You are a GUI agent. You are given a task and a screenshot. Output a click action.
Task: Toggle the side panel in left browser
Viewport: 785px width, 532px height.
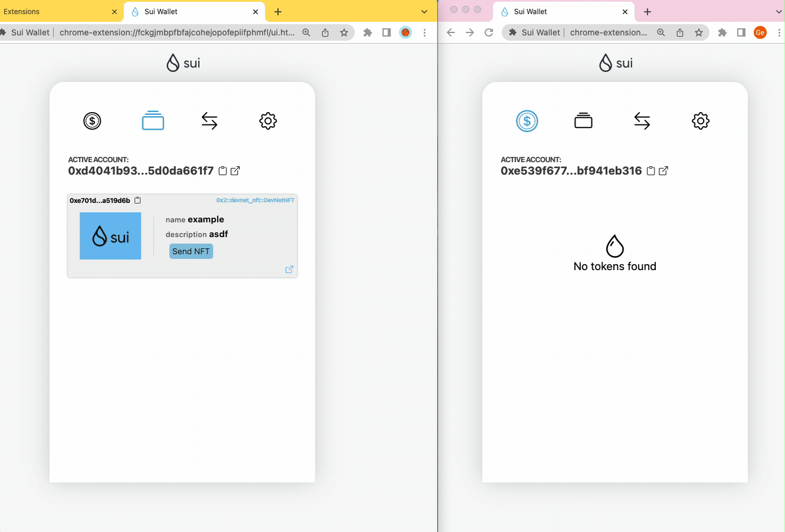(x=386, y=32)
